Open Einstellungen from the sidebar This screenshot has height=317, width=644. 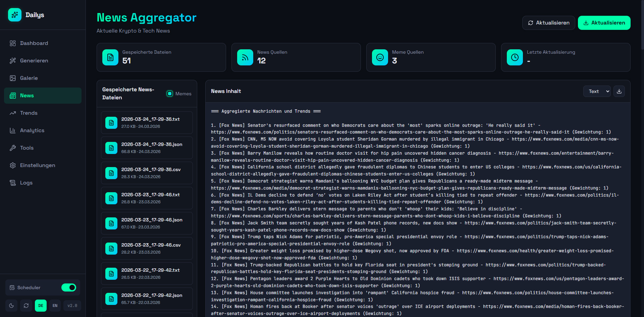(x=38, y=165)
